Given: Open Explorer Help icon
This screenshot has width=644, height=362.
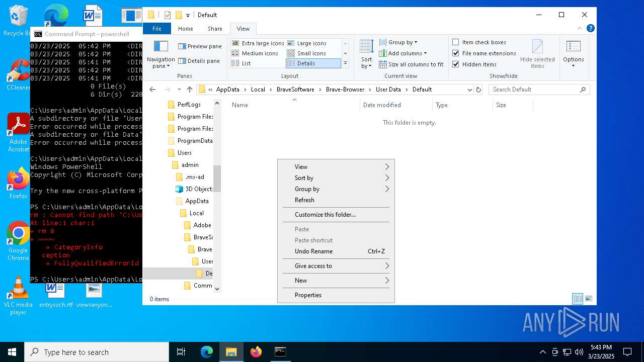Looking at the screenshot, I should (591, 29).
